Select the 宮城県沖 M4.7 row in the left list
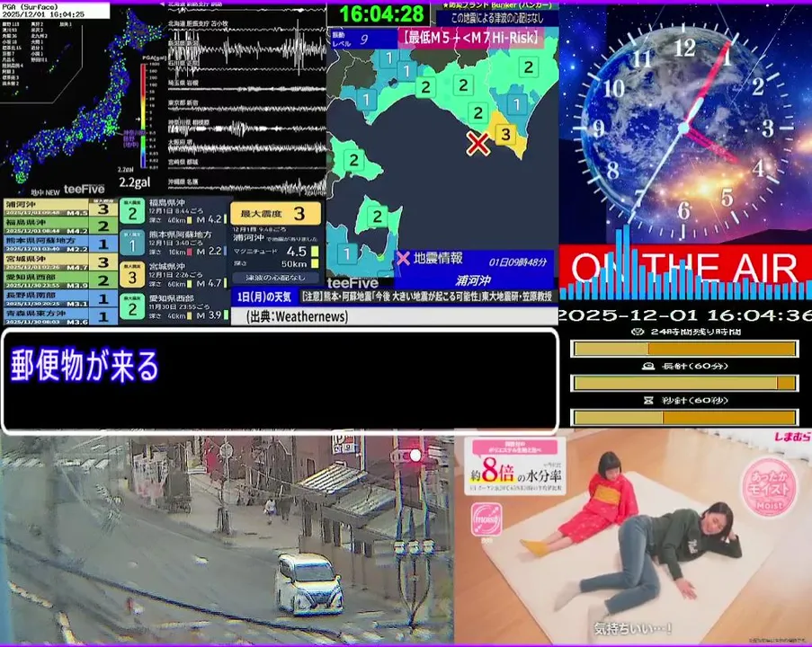812x647 pixels. coord(60,262)
